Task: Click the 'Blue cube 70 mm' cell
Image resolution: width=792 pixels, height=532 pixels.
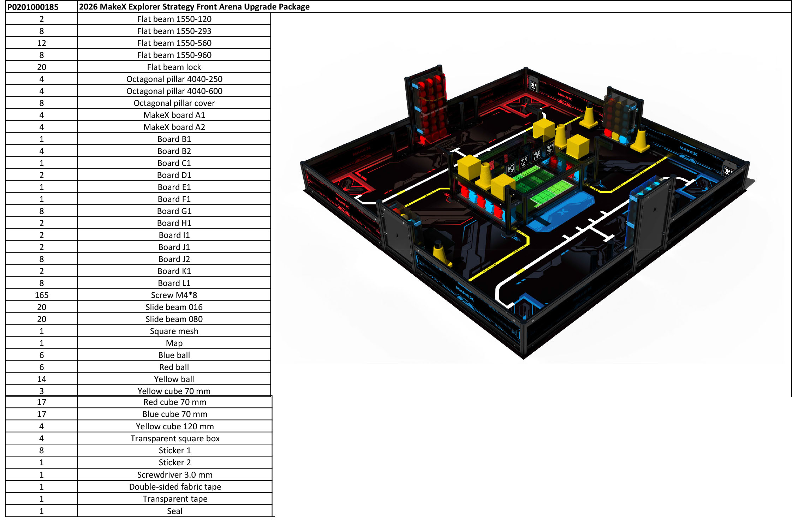Action: 175,414
